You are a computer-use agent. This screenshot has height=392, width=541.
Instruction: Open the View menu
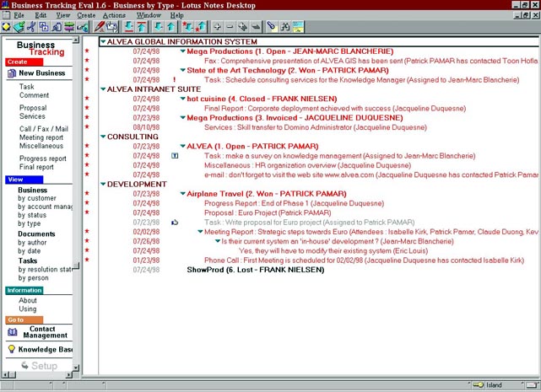click(x=63, y=15)
